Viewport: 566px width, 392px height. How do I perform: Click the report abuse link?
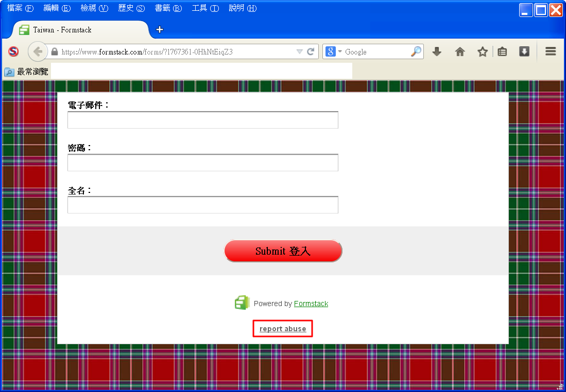tap(283, 329)
